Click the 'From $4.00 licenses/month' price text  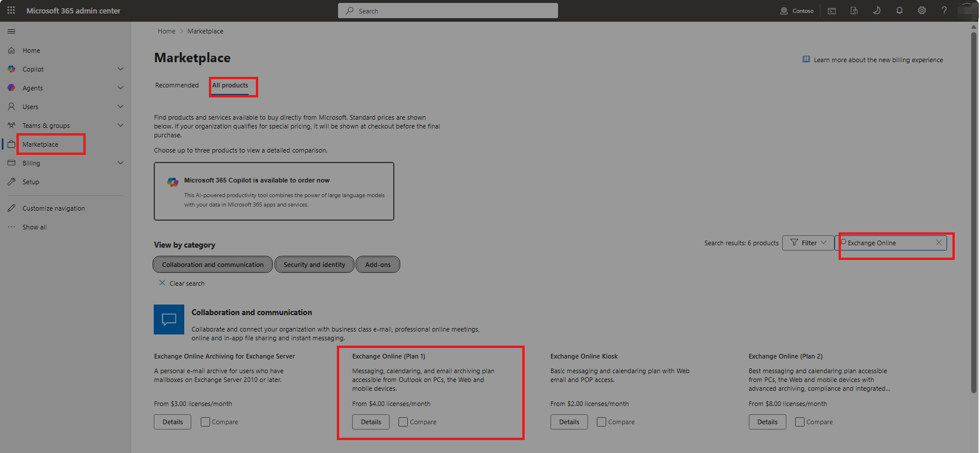[x=391, y=404]
